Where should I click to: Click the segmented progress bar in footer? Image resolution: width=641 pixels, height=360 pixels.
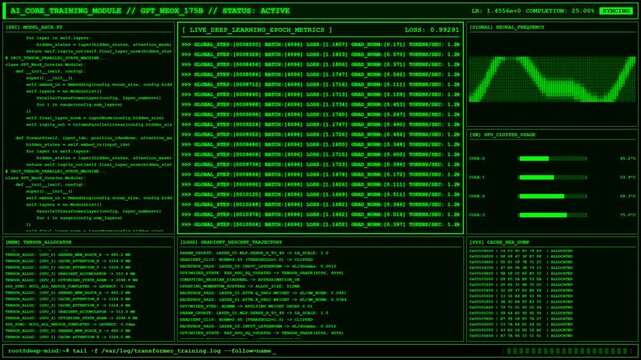pyautogui.click(x=567, y=351)
